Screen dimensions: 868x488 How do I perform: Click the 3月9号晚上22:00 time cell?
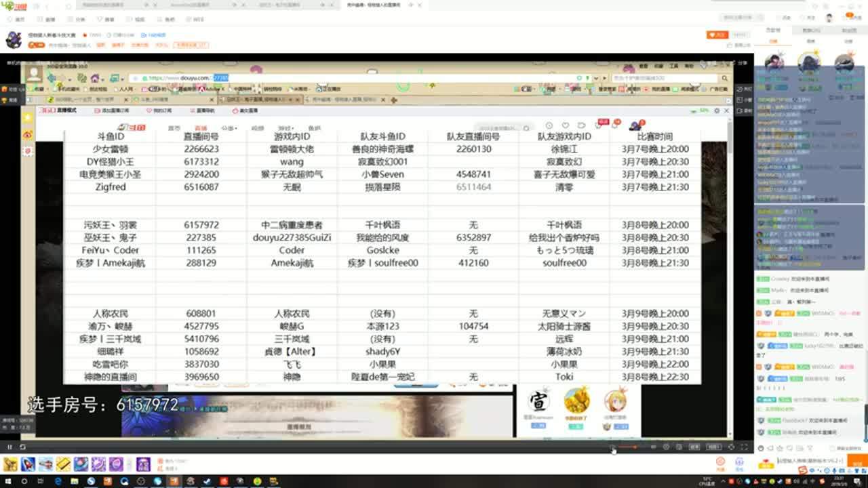tap(654, 364)
